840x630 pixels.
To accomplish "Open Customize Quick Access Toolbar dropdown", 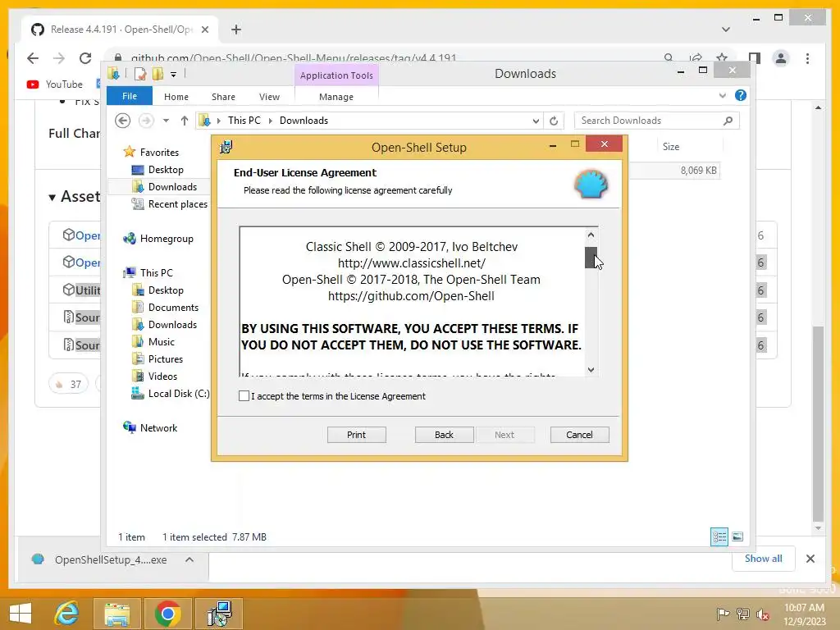I will click(x=174, y=75).
